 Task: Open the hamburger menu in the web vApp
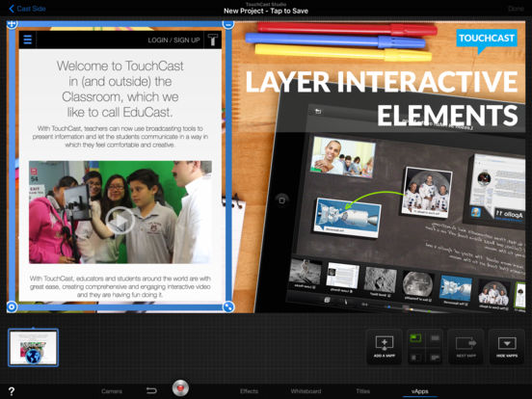[x=28, y=40]
